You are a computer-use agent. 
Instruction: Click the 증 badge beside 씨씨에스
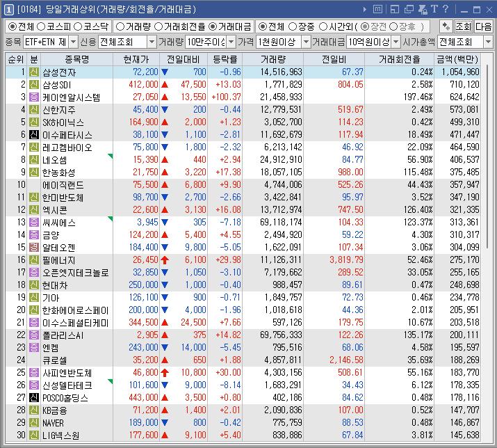[34, 222]
